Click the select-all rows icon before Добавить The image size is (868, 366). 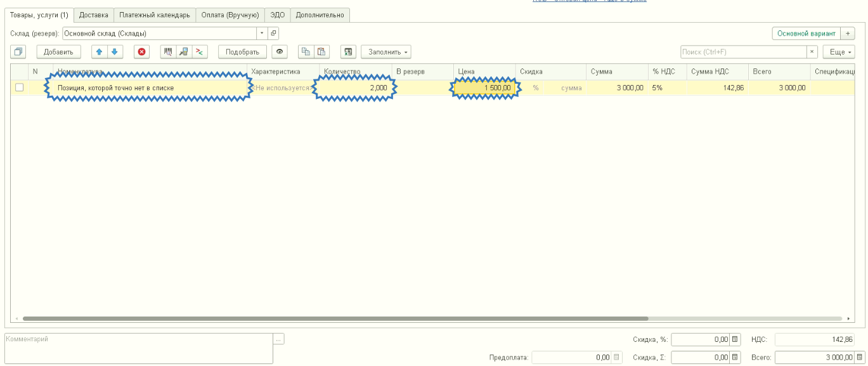(x=18, y=52)
